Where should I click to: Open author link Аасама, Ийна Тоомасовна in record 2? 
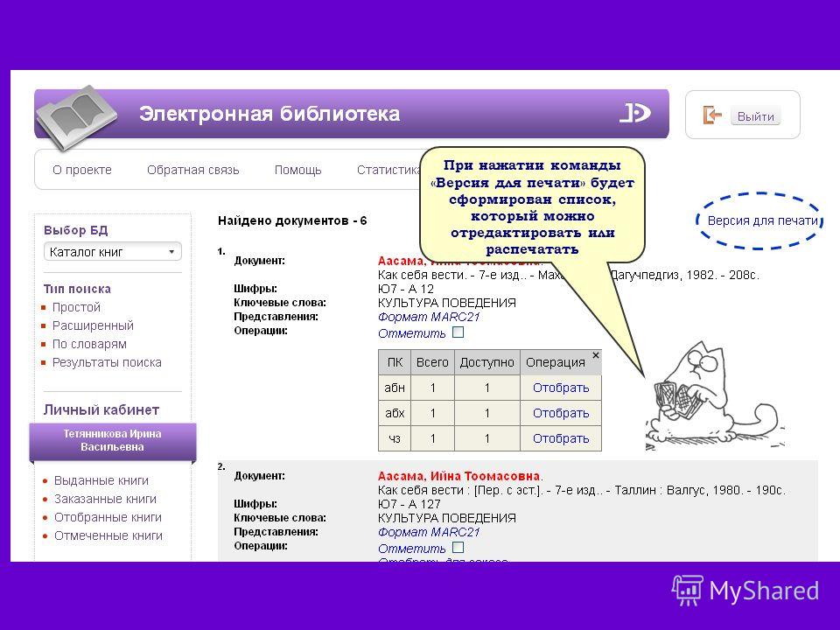point(458,476)
